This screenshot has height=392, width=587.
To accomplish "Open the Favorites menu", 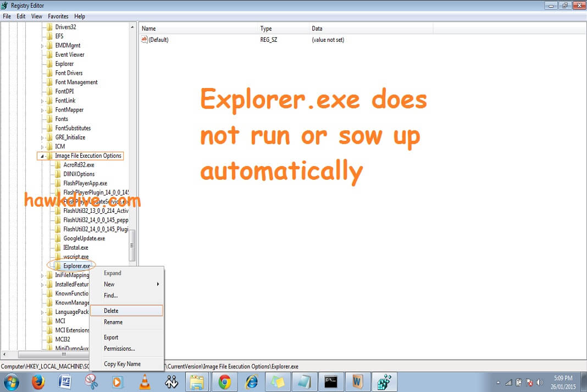I will click(58, 16).
